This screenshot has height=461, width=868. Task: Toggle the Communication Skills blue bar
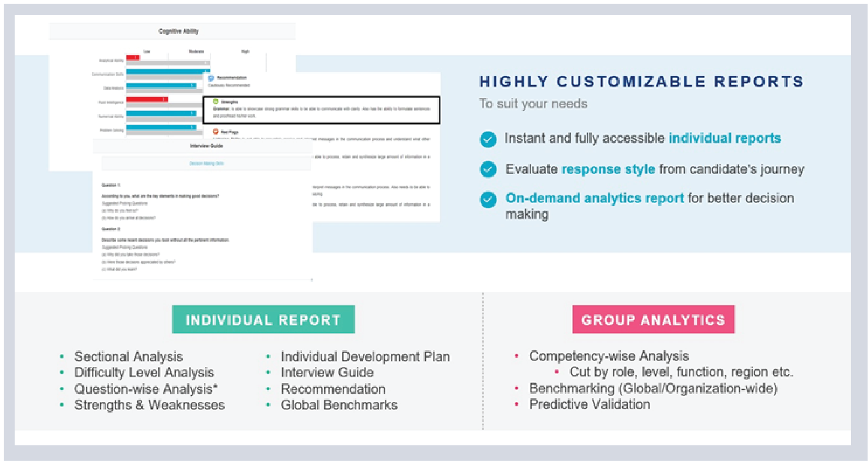tap(167, 70)
